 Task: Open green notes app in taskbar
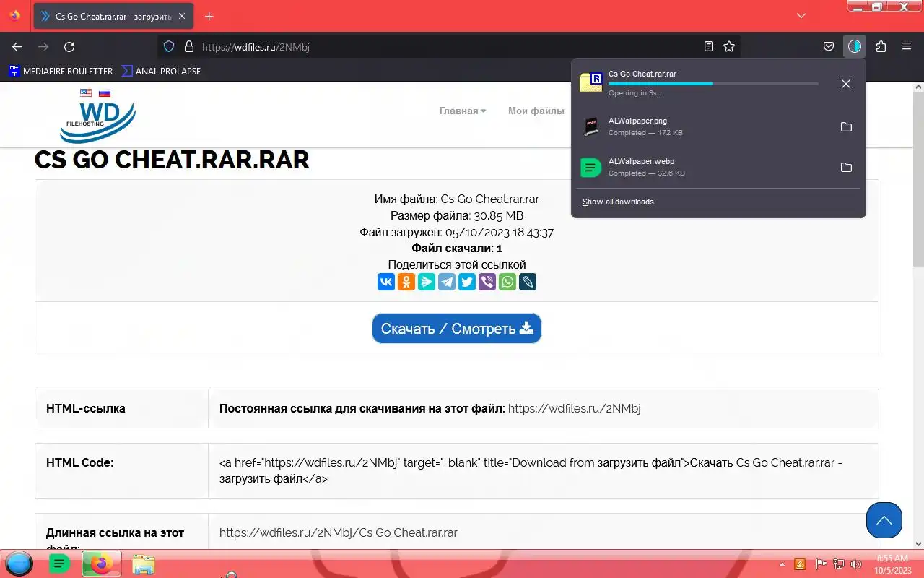click(60, 564)
